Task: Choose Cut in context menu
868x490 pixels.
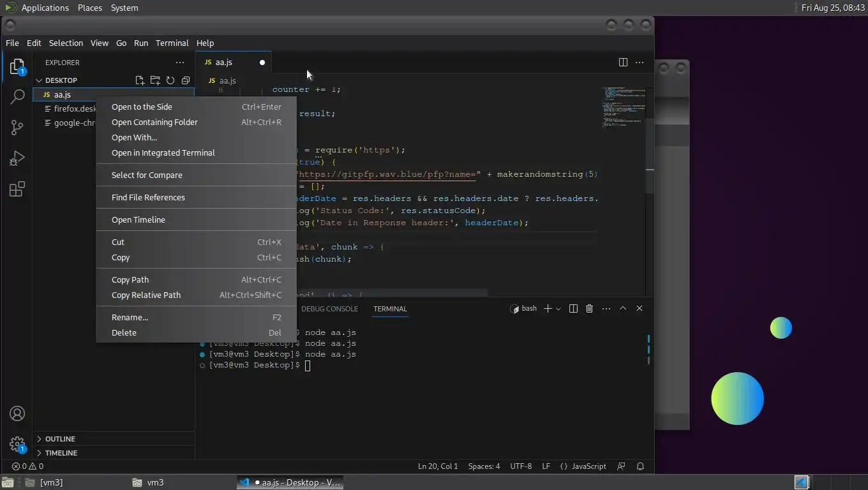Action: tap(196, 242)
